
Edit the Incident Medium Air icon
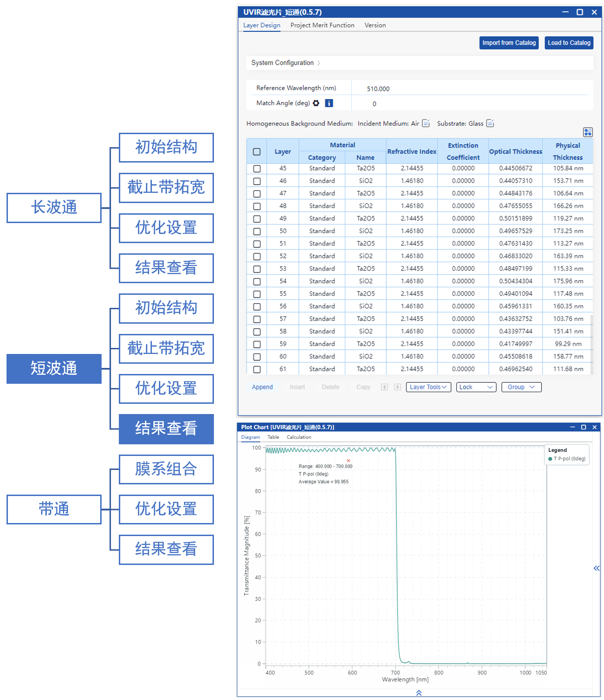click(426, 123)
